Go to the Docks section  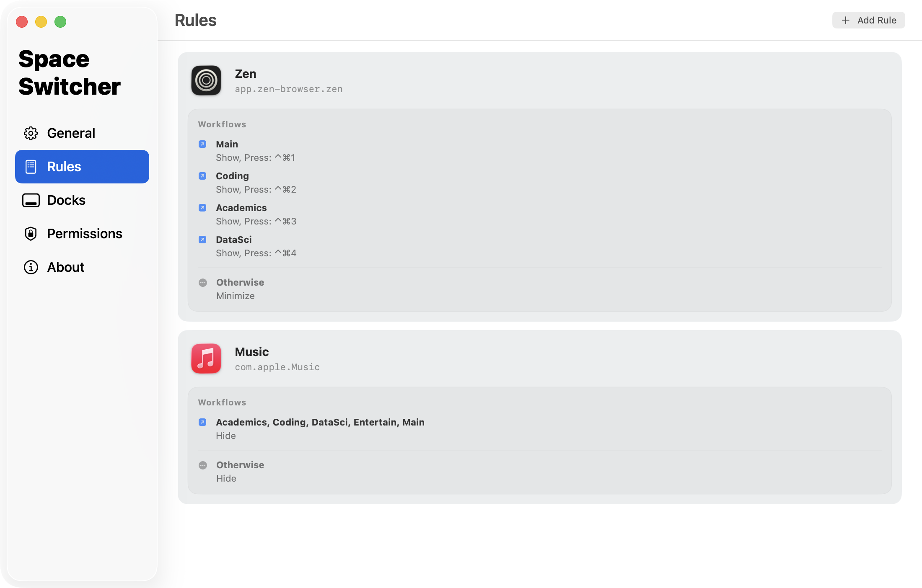(82, 200)
